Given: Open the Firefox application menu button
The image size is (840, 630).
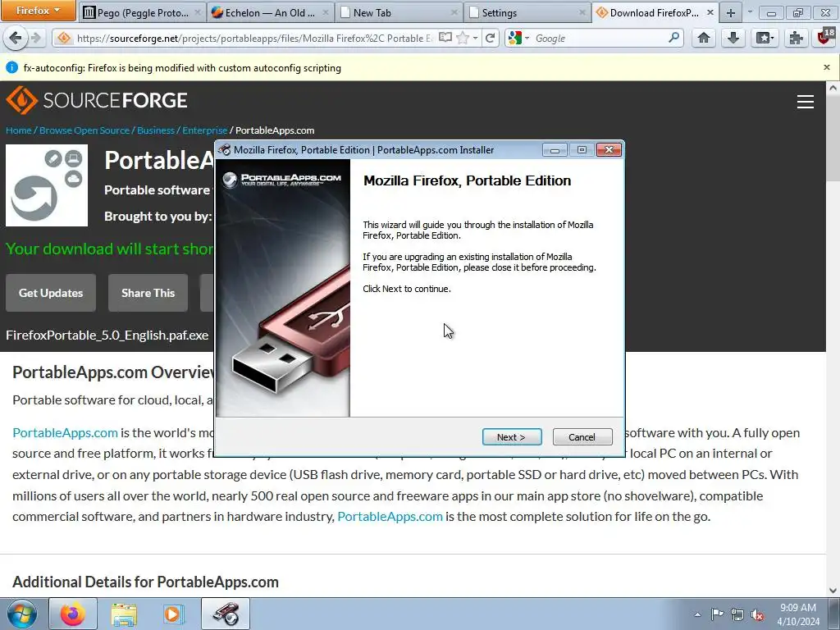Looking at the screenshot, I should click(38, 10).
